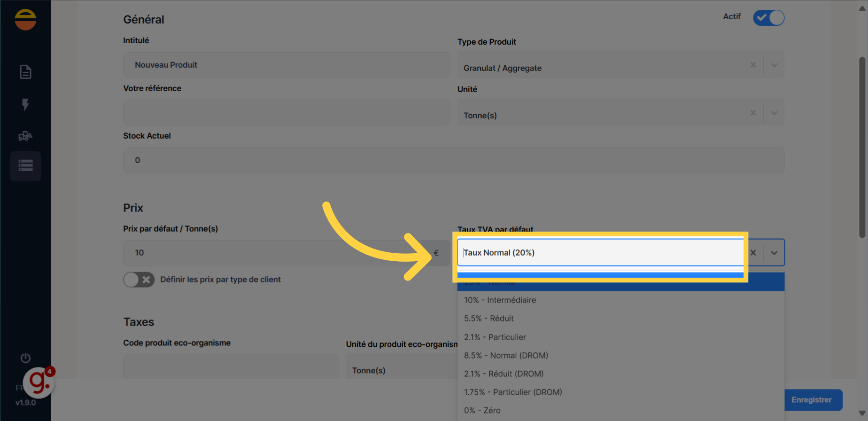This screenshot has width=868, height=421.
Task: Clear the Type de Produit selection
Action: click(753, 65)
